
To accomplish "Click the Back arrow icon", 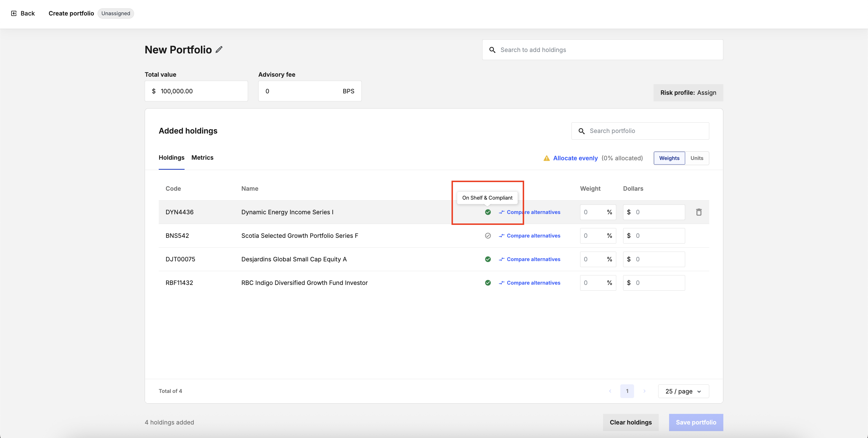I will coord(14,13).
